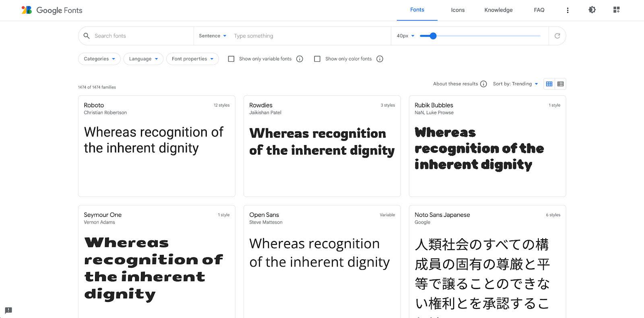Click the reset refresh icon
The height and width of the screenshot is (318, 644).
pyautogui.click(x=557, y=36)
